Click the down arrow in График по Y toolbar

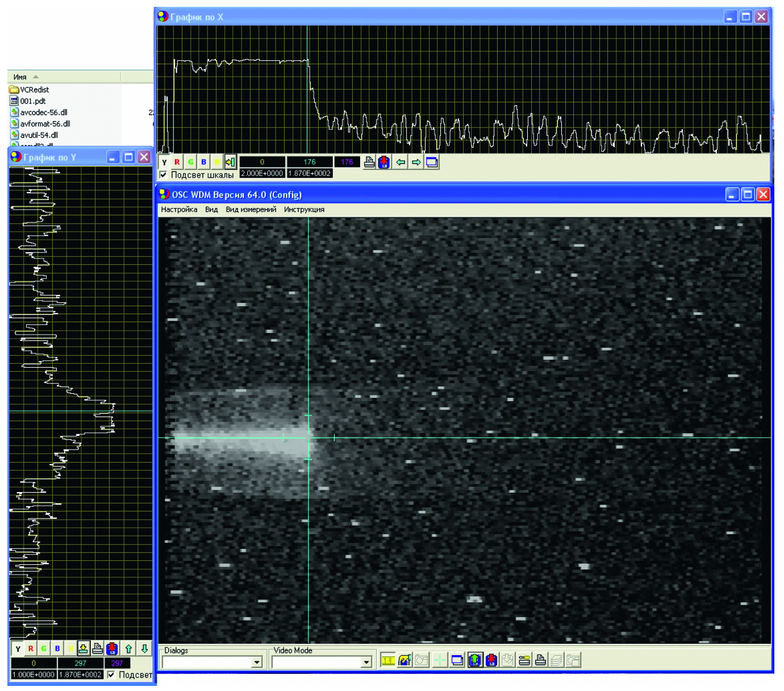[x=144, y=648]
